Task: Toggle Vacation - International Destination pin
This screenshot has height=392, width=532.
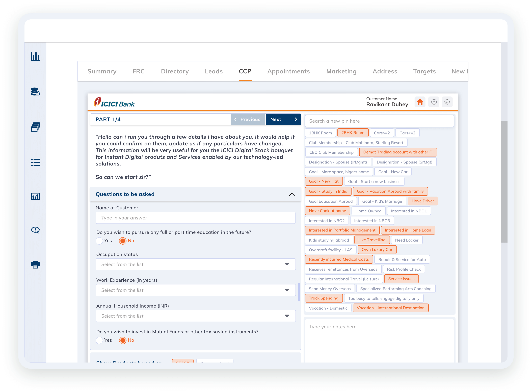Action: tap(390, 308)
